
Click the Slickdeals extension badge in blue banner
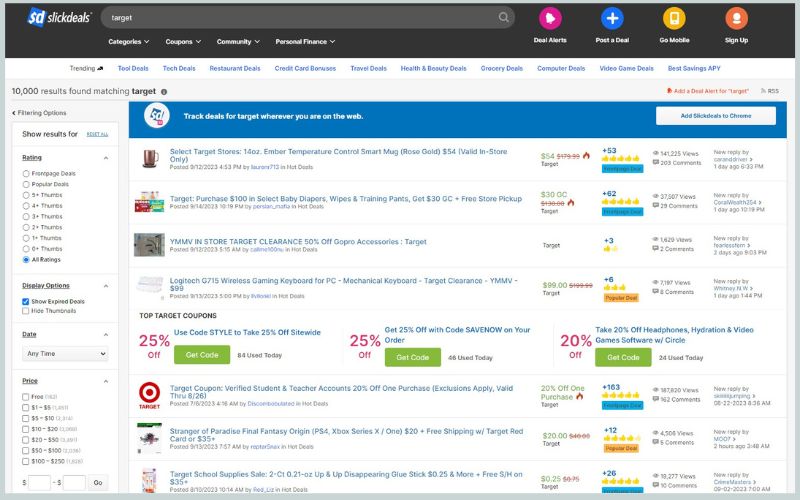[x=156, y=116]
